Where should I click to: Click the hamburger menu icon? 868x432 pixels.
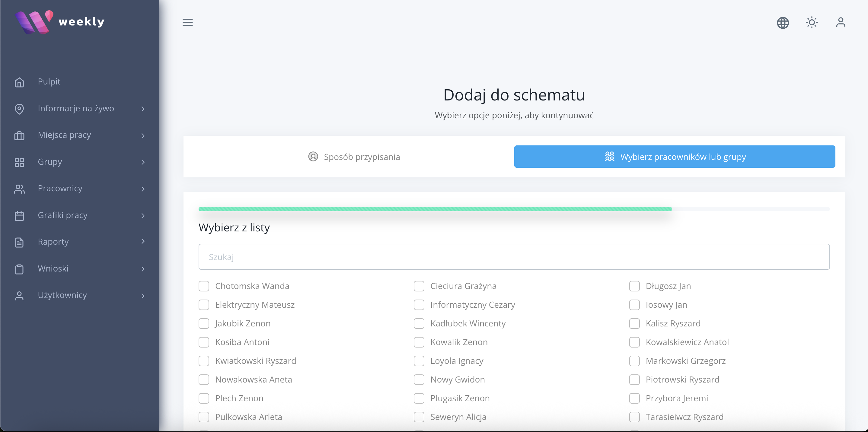pyautogui.click(x=188, y=22)
